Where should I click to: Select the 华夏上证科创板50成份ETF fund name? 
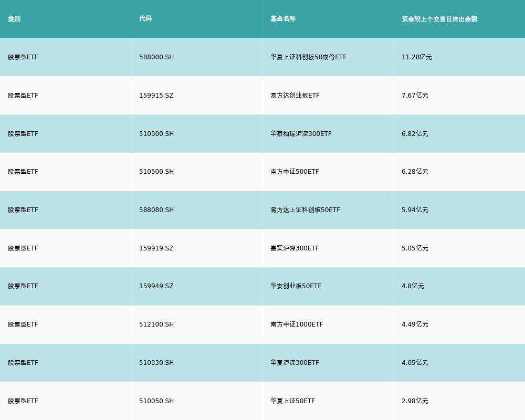[308, 57]
